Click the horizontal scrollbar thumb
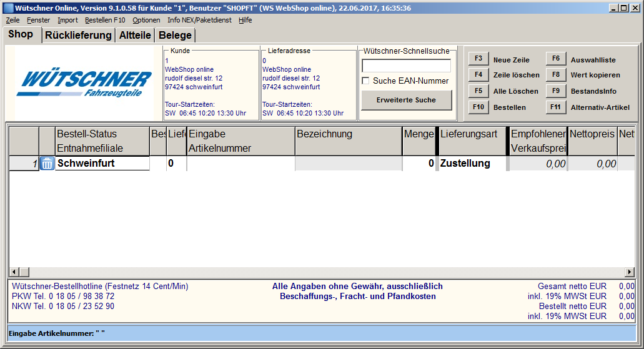 (24, 272)
